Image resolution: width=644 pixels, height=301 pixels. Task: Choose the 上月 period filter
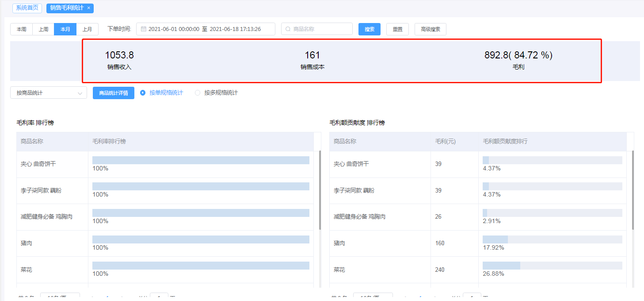(88, 29)
